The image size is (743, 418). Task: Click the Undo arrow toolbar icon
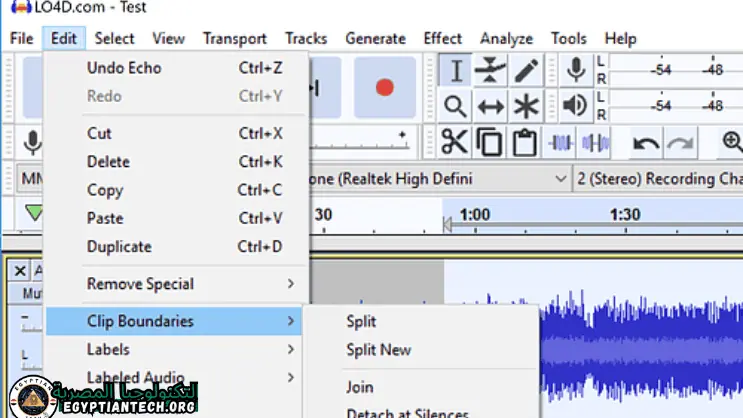tap(646, 142)
